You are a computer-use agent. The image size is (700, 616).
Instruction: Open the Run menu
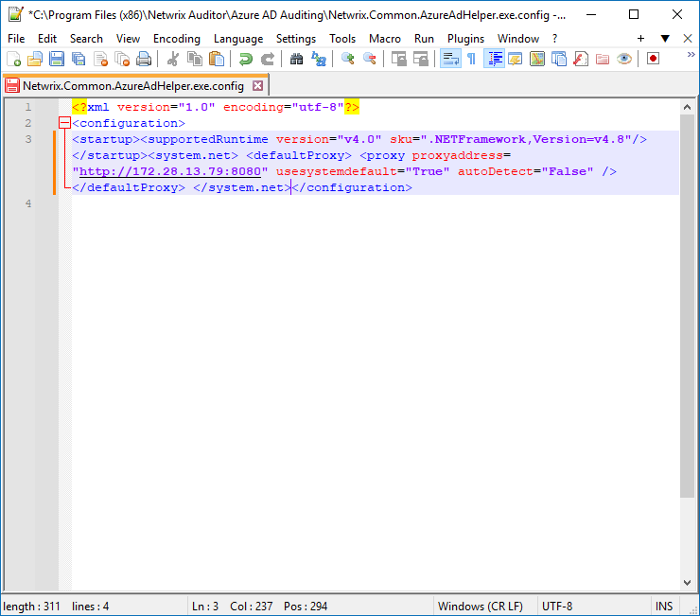[424, 39]
